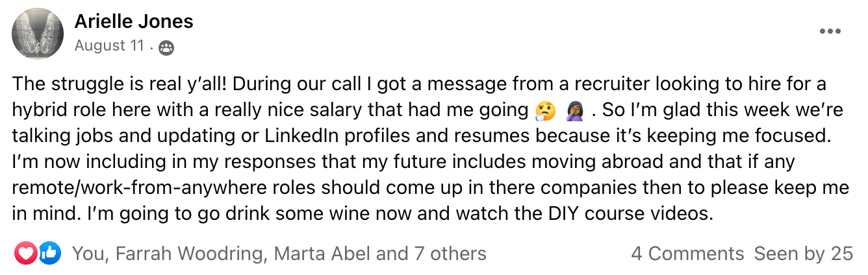Image resolution: width=868 pixels, height=275 pixels.
Task: Click the red heart Love reaction icon
Action: click(26, 253)
